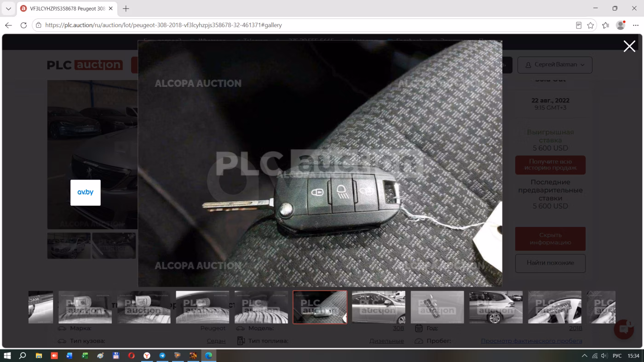Refresh the current page
The height and width of the screenshot is (362, 644).
pyautogui.click(x=23, y=25)
